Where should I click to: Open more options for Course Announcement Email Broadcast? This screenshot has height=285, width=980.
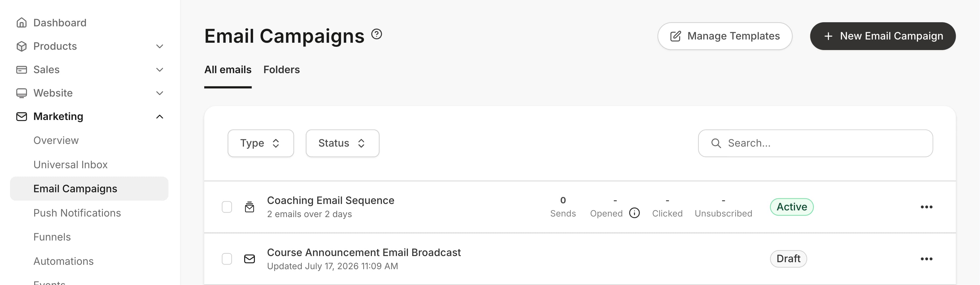click(926, 259)
